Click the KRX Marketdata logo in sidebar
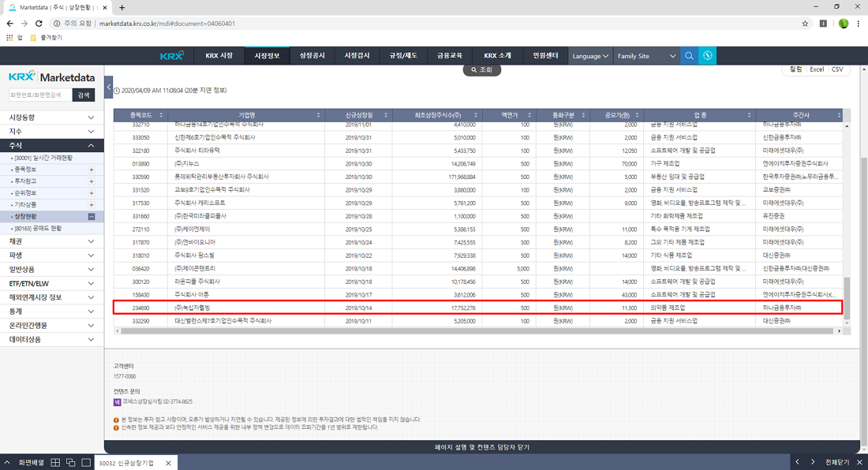 (x=51, y=76)
